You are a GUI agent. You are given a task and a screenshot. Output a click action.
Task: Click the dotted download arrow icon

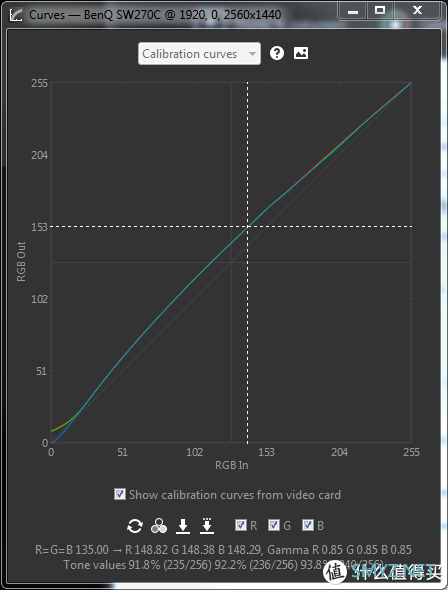(x=207, y=526)
